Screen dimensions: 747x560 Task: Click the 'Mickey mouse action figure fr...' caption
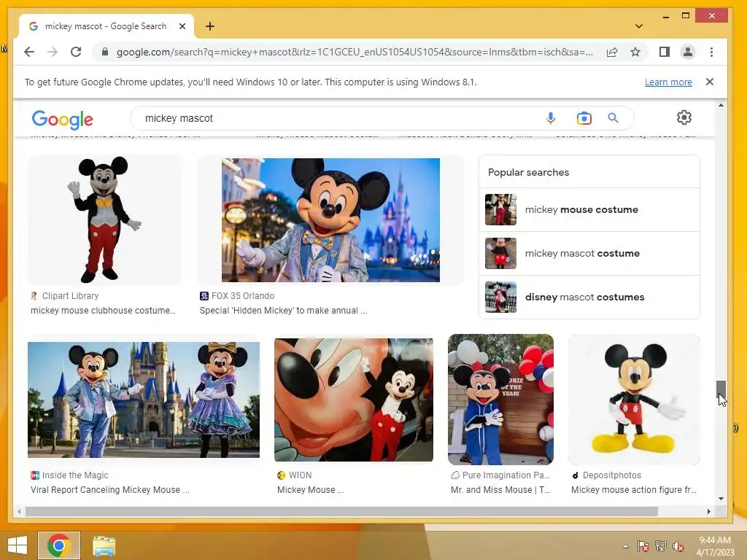(x=634, y=490)
